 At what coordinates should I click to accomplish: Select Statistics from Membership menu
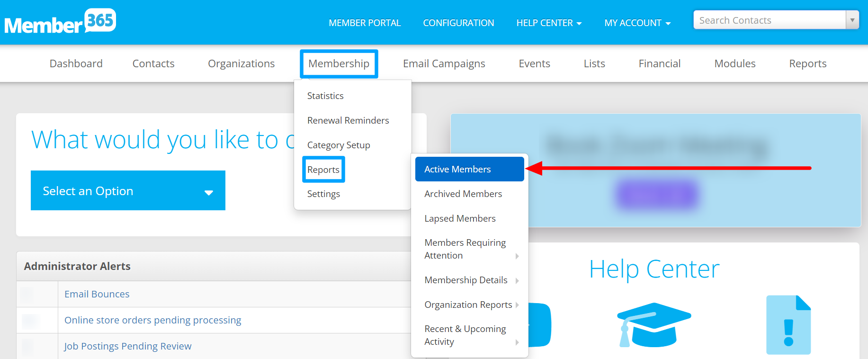point(325,96)
